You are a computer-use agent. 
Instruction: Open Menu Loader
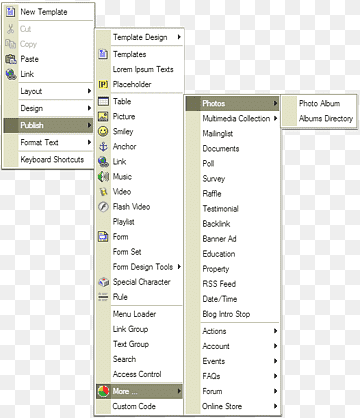140,314
